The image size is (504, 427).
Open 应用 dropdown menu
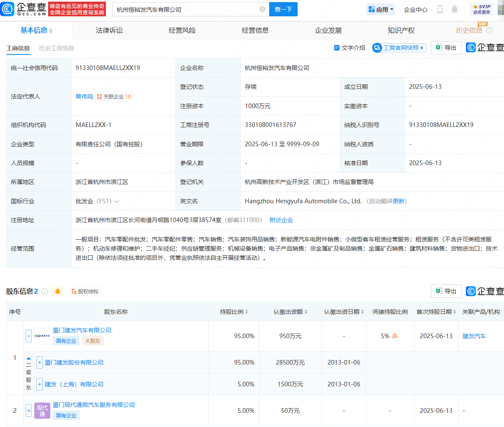[x=381, y=9]
